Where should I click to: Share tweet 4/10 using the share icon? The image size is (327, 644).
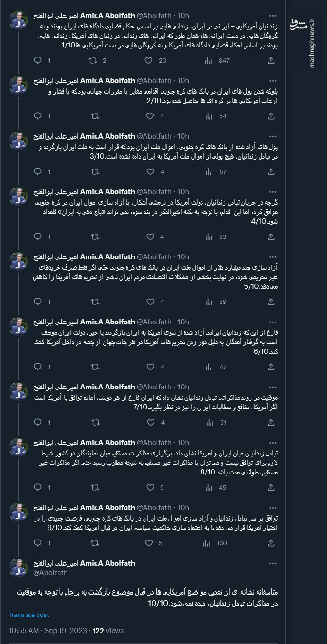(x=271, y=237)
